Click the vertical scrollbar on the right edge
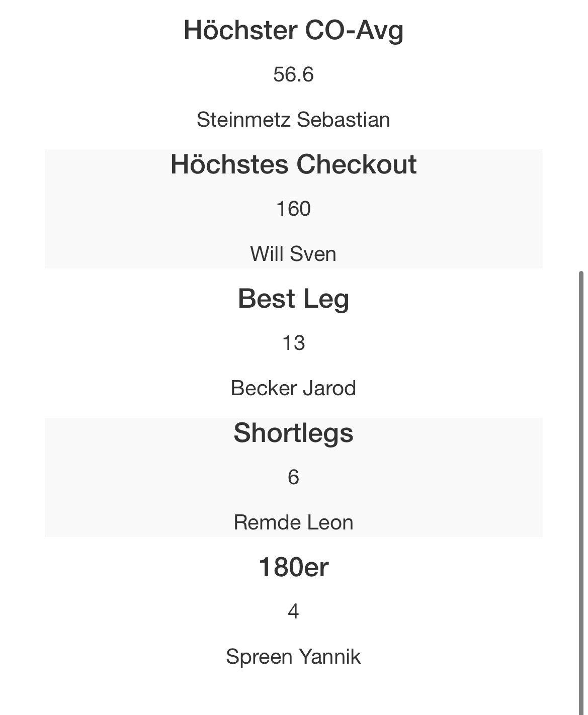588x715 pixels. tap(581, 453)
